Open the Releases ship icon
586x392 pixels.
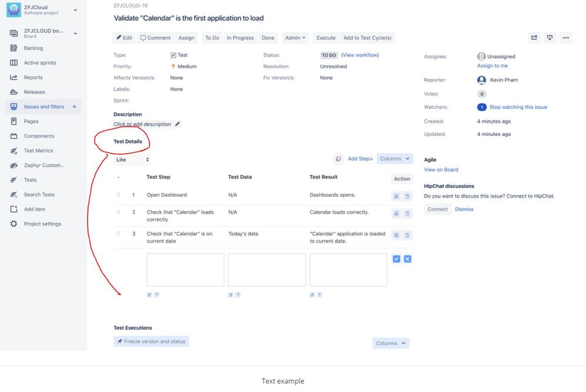14,92
